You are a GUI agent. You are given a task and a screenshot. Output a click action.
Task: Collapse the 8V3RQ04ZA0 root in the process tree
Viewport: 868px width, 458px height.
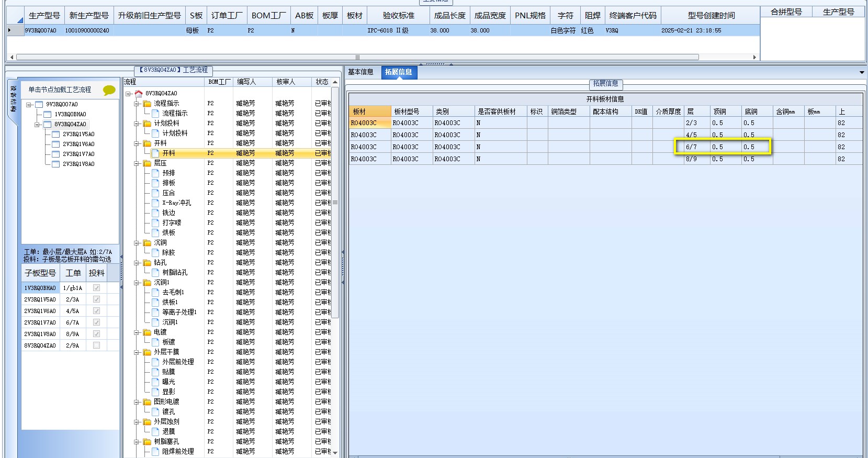(129, 94)
